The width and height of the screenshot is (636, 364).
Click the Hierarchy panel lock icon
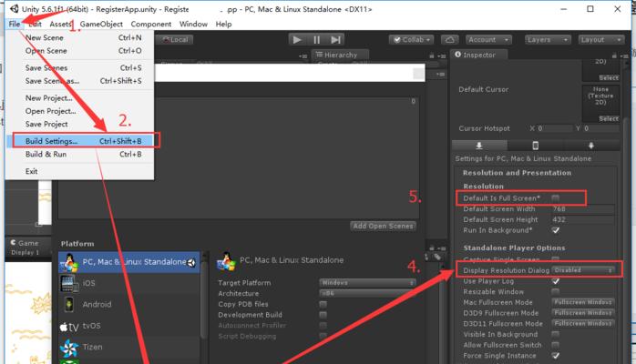click(x=432, y=56)
